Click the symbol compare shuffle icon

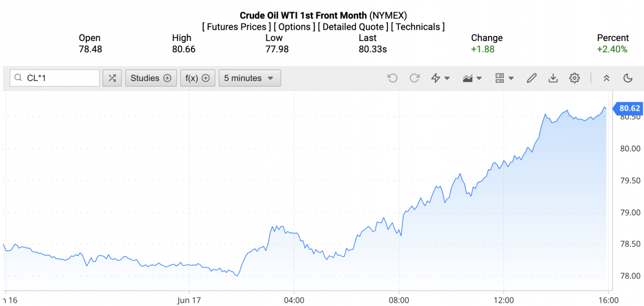[x=112, y=78]
